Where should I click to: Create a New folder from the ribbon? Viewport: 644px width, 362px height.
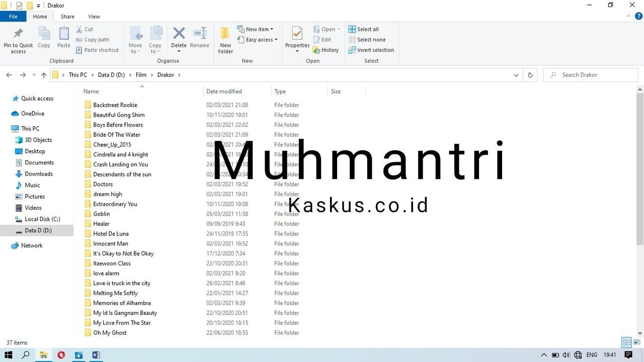point(225,39)
